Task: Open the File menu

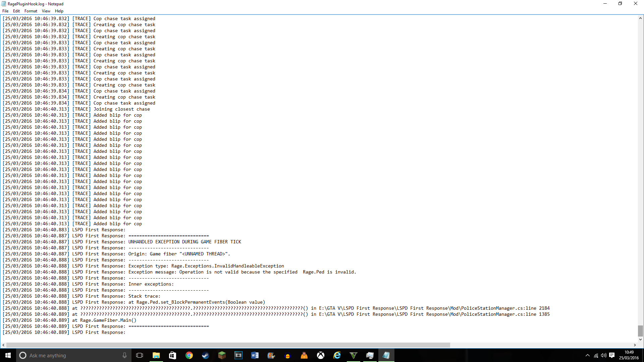Action: tap(5, 11)
